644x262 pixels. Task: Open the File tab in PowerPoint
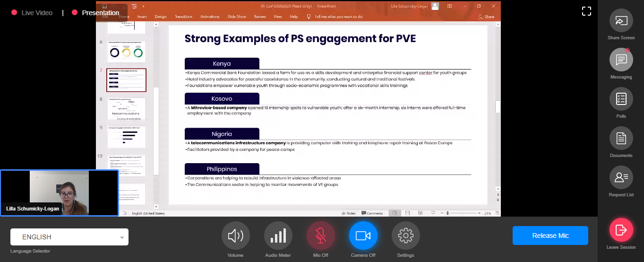click(x=105, y=17)
